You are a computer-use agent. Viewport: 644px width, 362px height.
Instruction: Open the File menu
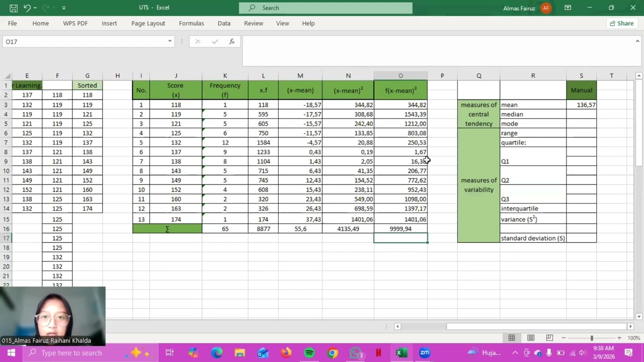tap(13, 23)
